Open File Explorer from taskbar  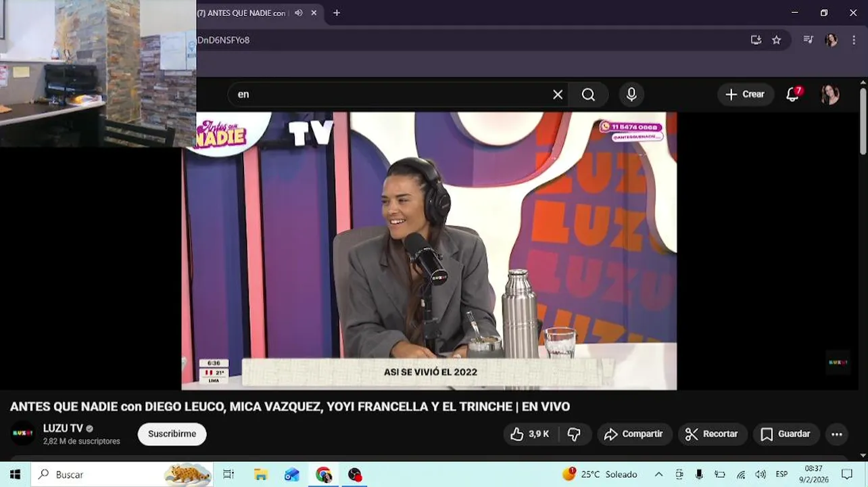260,475
